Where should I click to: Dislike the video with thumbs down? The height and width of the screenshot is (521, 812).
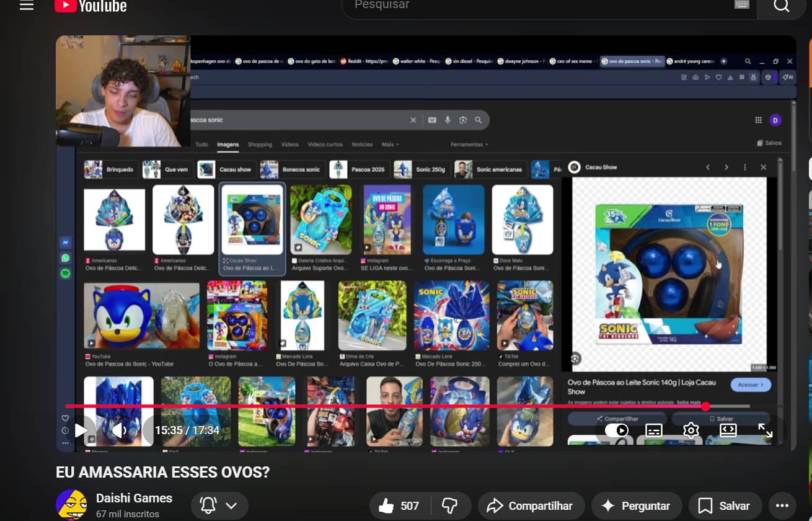[449, 506]
